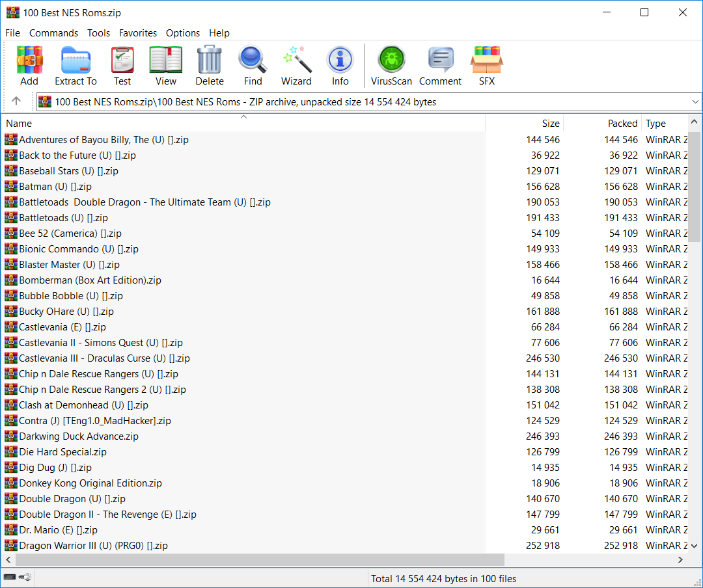Click the drive/key status bar icon
Image resolution: width=703 pixels, height=588 pixels.
(x=17, y=577)
